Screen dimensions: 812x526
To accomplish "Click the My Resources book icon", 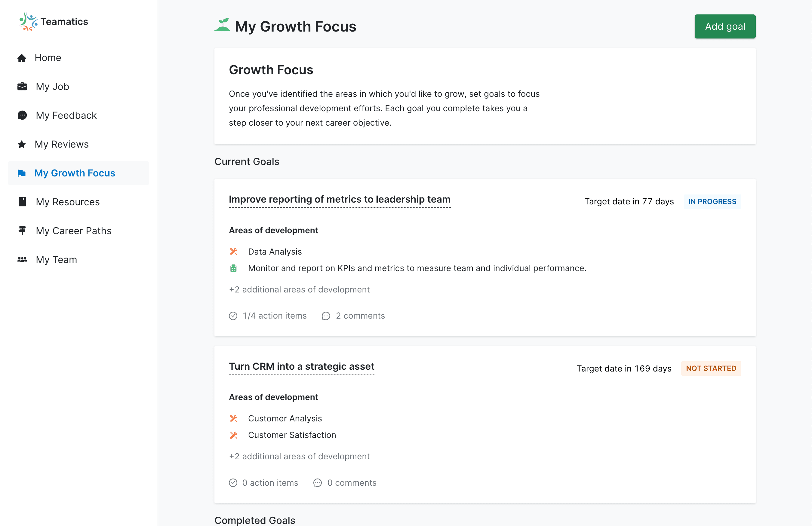I will pyautogui.click(x=22, y=202).
